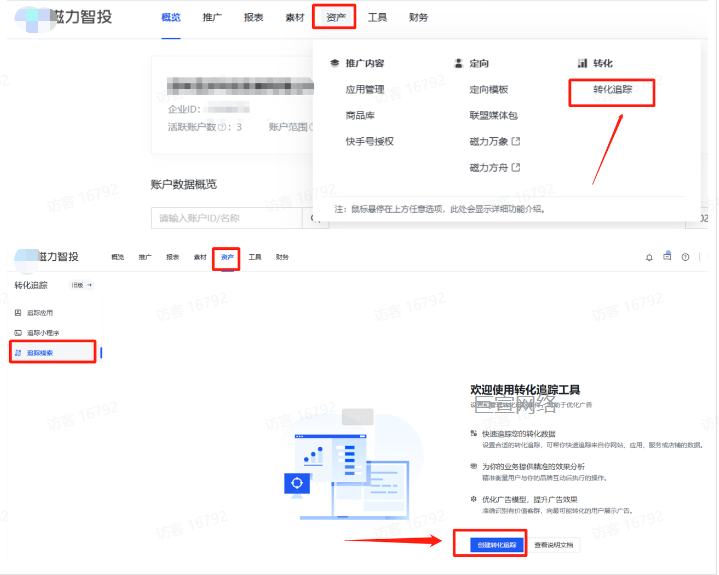Open 磁力万象 menu entry
This screenshot has height=575, width=719.
[489, 141]
